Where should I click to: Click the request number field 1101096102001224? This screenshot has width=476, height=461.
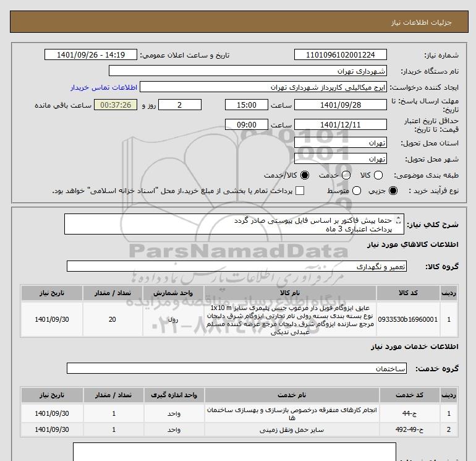(x=340, y=54)
